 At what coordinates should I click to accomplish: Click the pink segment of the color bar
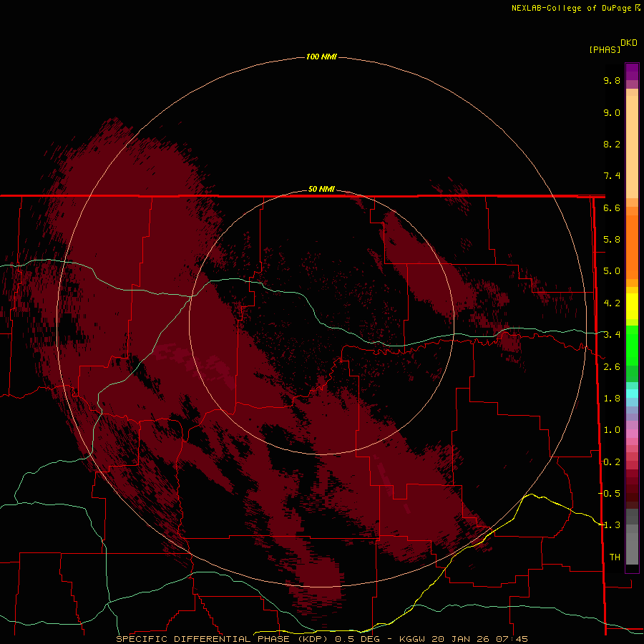point(632,434)
